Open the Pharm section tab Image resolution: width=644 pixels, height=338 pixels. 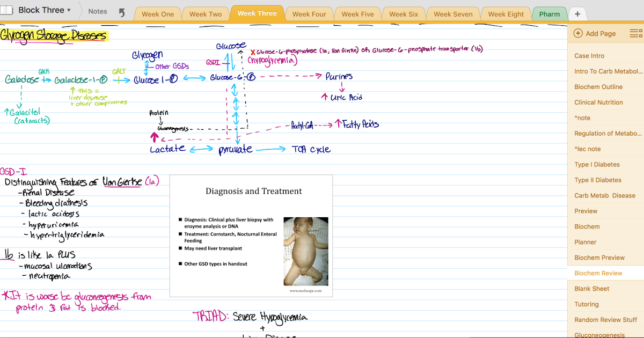click(x=549, y=14)
